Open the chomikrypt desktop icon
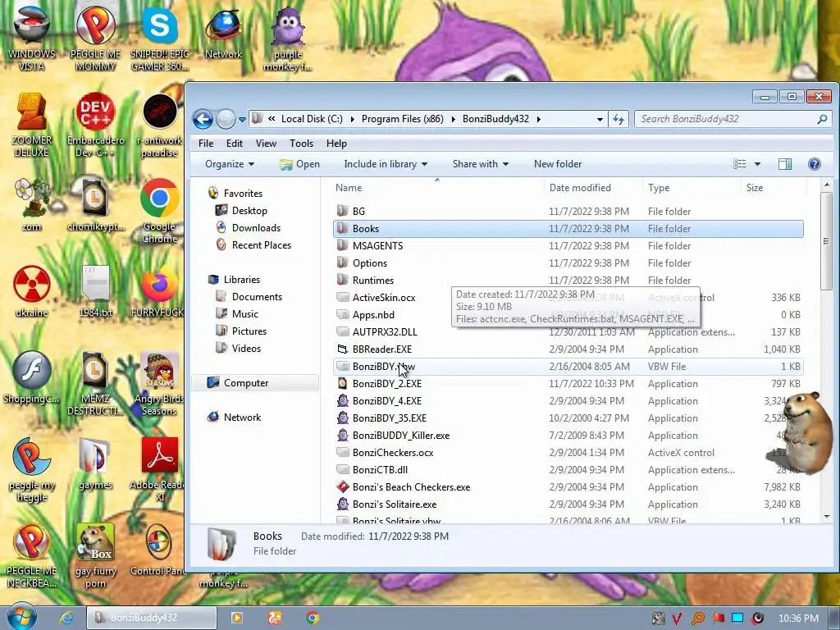The height and width of the screenshot is (630, 840). (x=95, y=203)
